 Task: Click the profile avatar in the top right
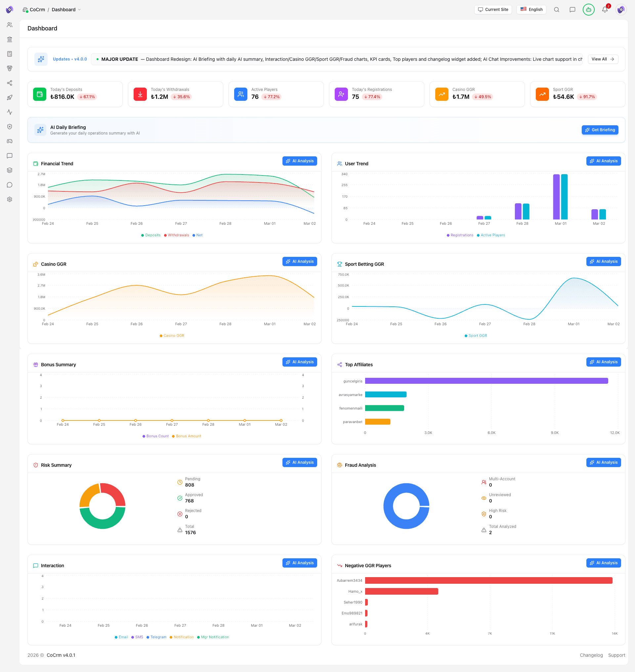point(620,10)
